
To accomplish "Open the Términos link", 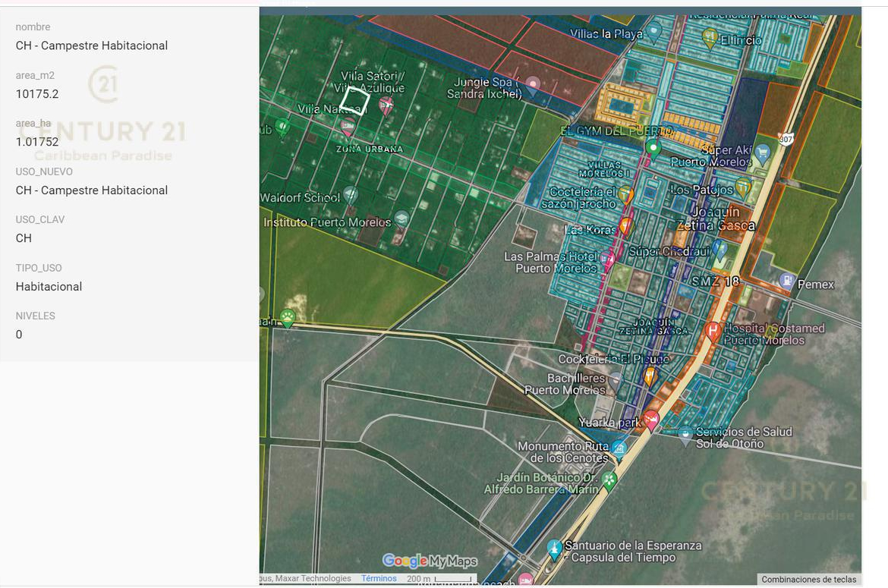I will 379,579.
